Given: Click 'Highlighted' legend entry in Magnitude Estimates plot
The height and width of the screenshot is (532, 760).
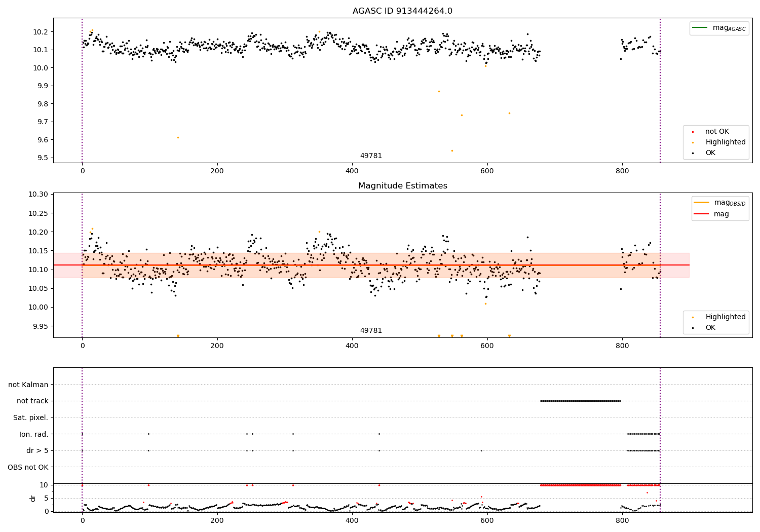Looking at the screenshot, I should pos(719,317).
